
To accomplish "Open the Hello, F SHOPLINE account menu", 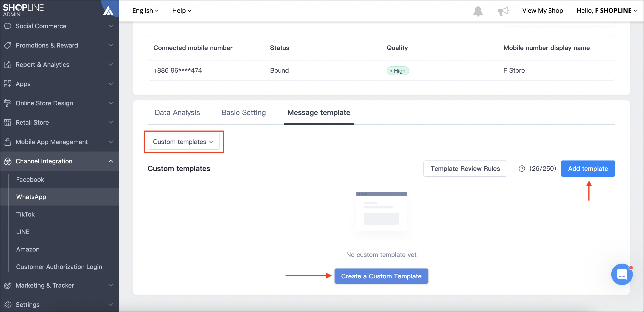I will tap(607, 11).
